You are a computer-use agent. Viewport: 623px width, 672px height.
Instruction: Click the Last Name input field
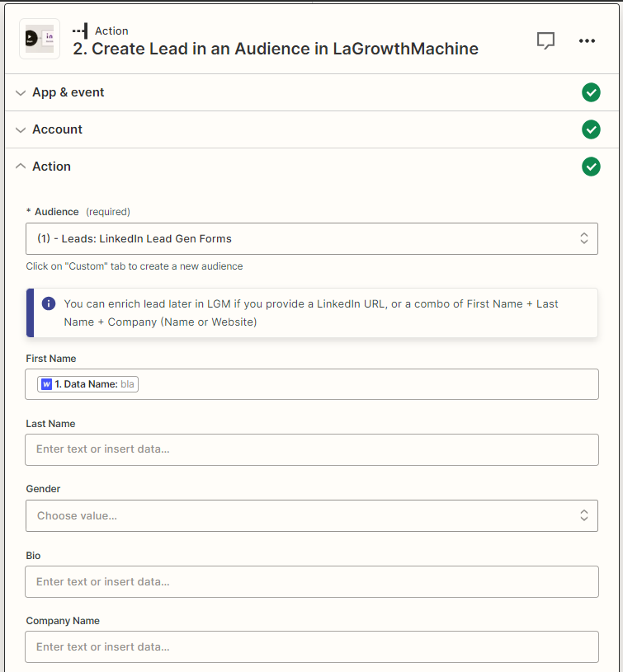click(x=311, y=449)
